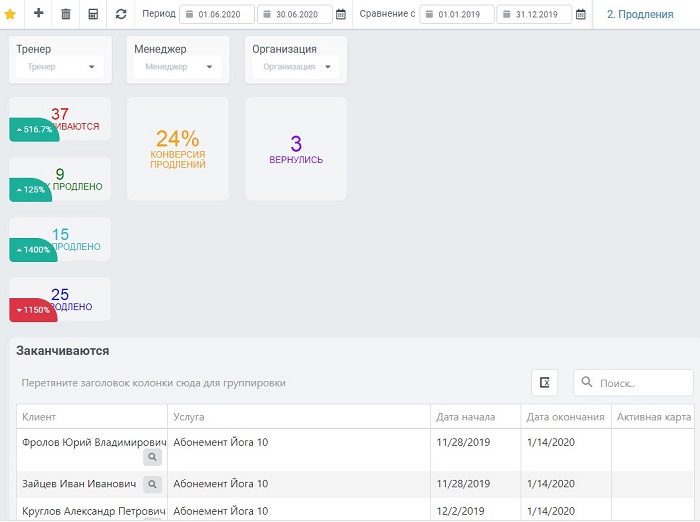This screenshot has width=700, height=522.
Task: Click the group-by drag hint text
Action: [154, 383]
